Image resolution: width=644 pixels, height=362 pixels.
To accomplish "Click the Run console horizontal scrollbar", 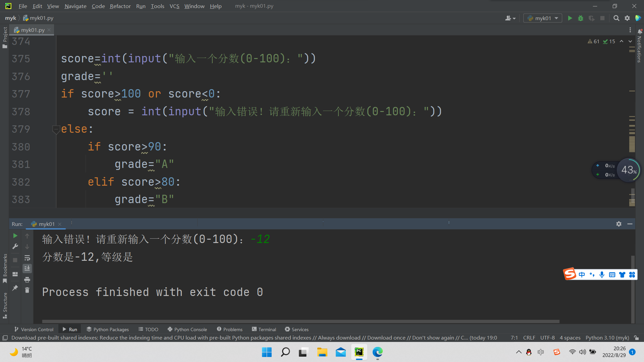I will coord(301,321).
